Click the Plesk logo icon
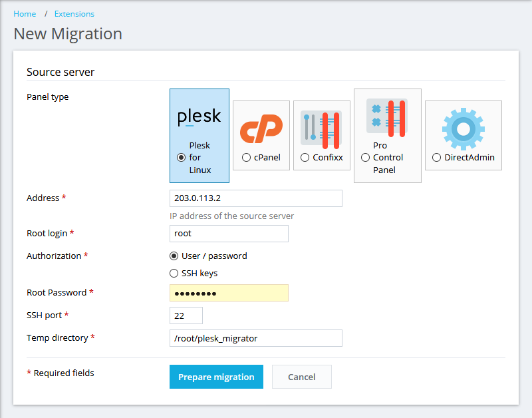 click(199, 117)
